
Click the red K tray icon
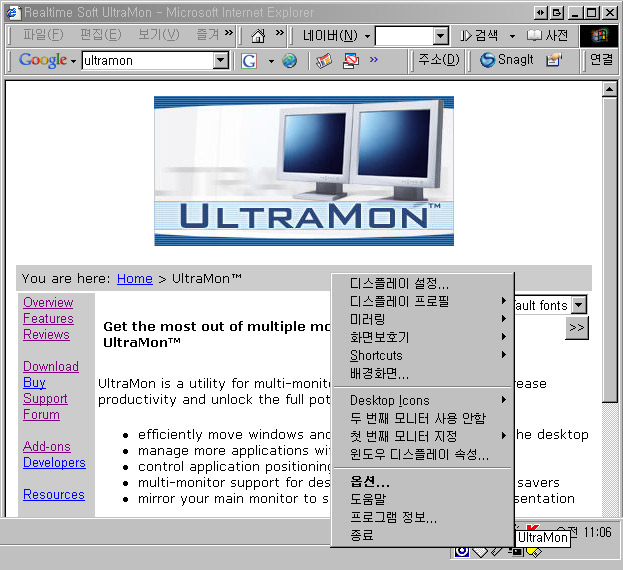click(532, 527)
